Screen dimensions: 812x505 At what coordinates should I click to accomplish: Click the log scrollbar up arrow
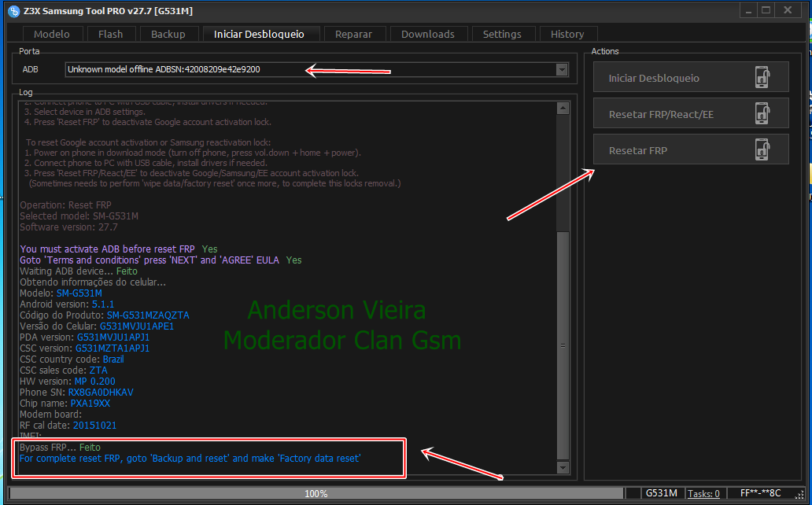point(563,108)
